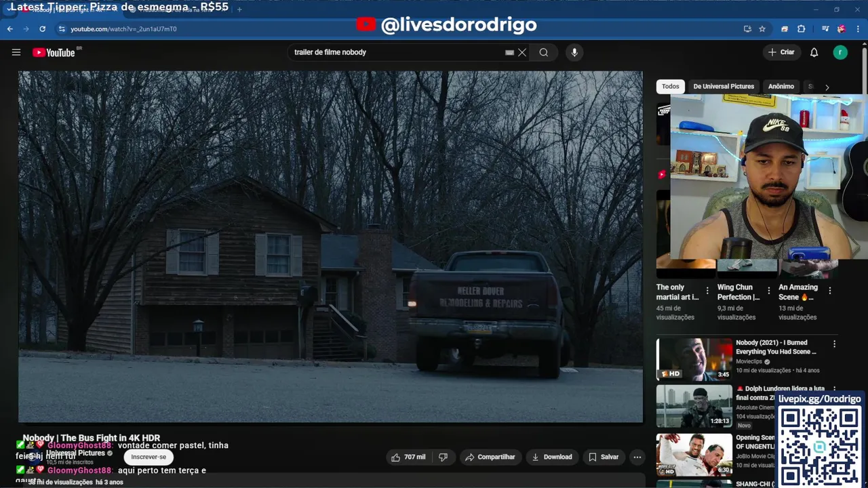Select the De Universal Pictures chip
Viewport: 868px width, 488px height.
[724, 86]
